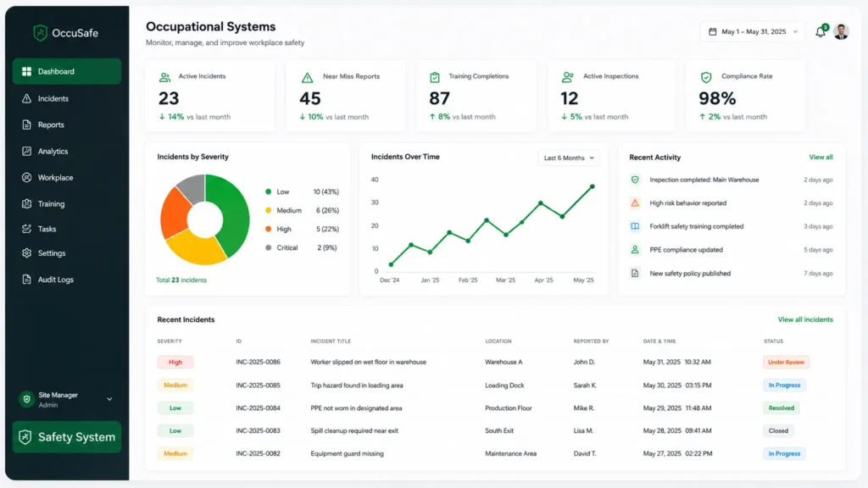The image size is (868, 488).
Task: Click the DATE & TIME column header
Action: click(659, 341)
